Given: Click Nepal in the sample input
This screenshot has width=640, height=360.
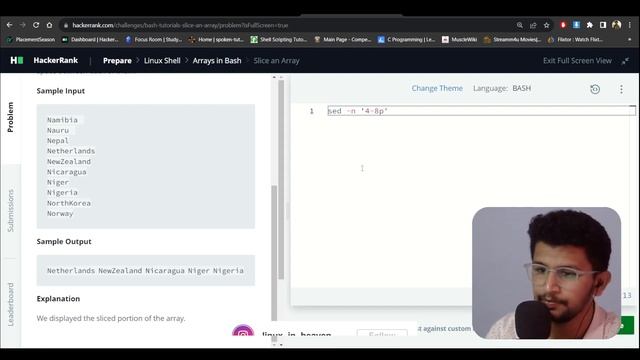Looking at the screenshot, I should (x=58, y=140).
